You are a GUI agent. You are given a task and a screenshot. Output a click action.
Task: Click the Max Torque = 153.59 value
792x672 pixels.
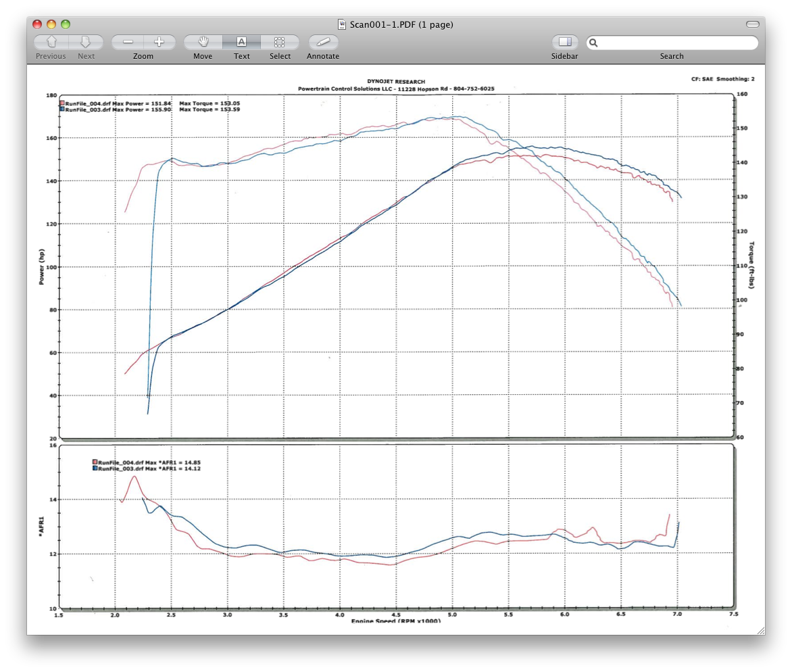209,110
